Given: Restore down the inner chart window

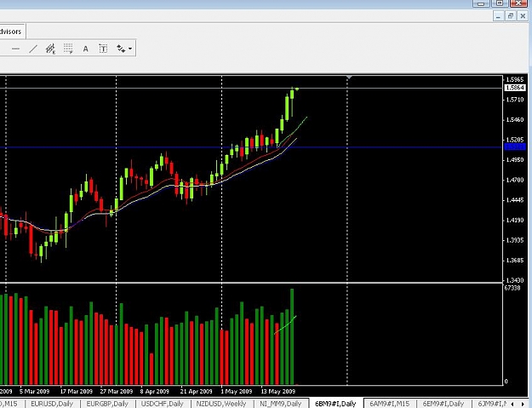Looking at the screenshot, I should 511,16.
